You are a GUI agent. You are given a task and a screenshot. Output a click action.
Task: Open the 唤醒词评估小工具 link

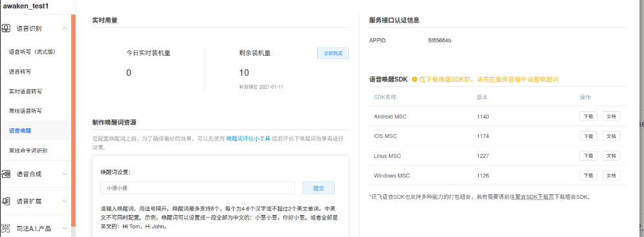point(248,139)
